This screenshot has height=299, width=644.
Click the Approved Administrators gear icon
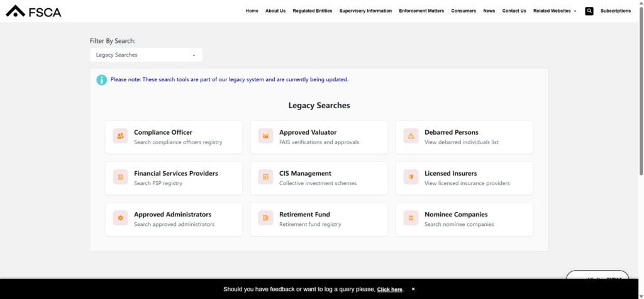pyautogui.click(x=120, y=218)
